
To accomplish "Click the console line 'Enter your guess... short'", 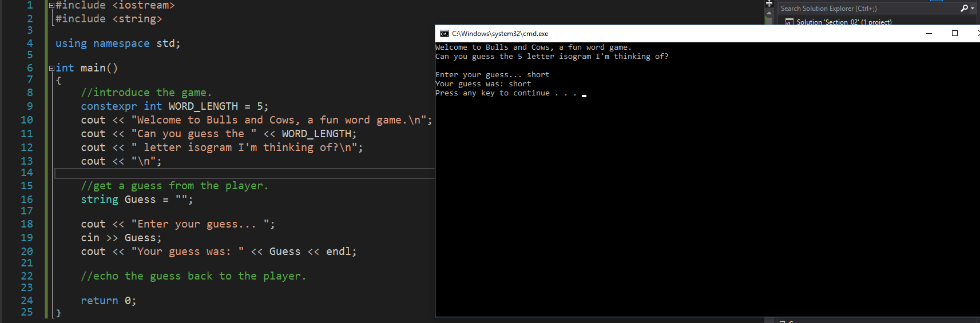I will [x=493, y=75].
